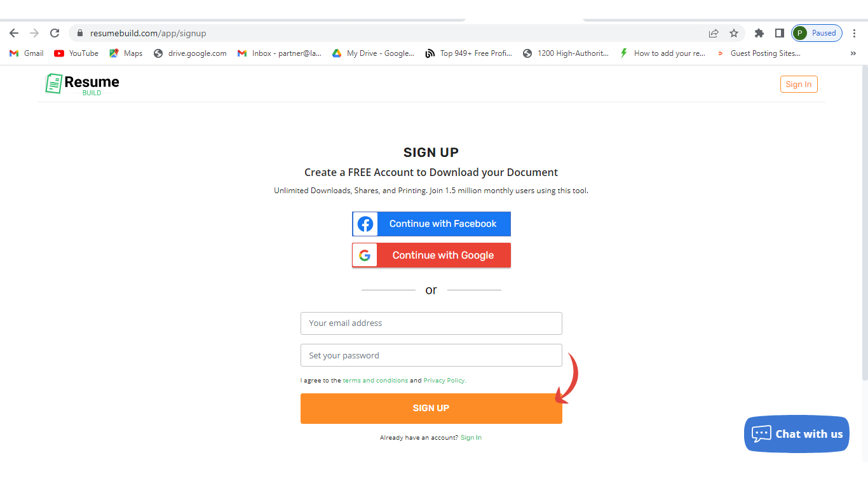
Task: Toggle the browser side panel icon
Action: 779,33
